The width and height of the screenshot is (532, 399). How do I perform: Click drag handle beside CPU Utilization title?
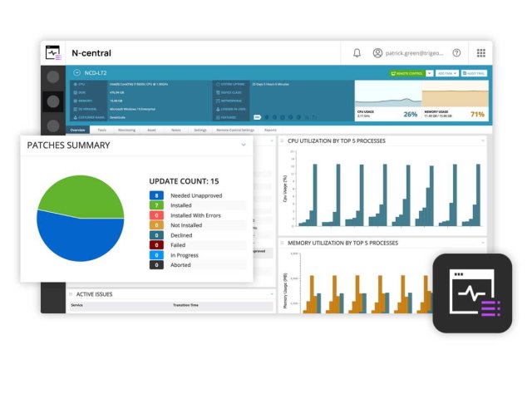[282, 140]
